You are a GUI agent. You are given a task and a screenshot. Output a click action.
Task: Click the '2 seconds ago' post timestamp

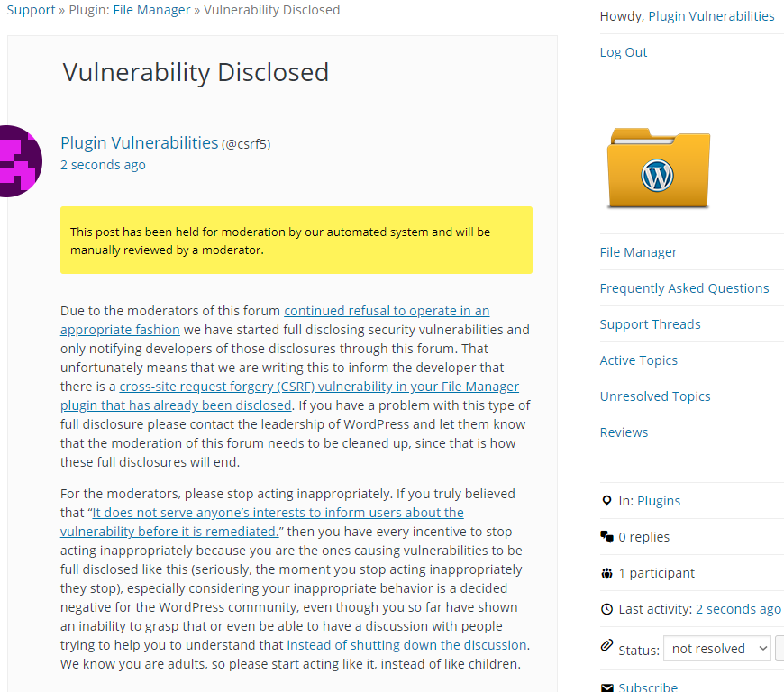[103, 165]
